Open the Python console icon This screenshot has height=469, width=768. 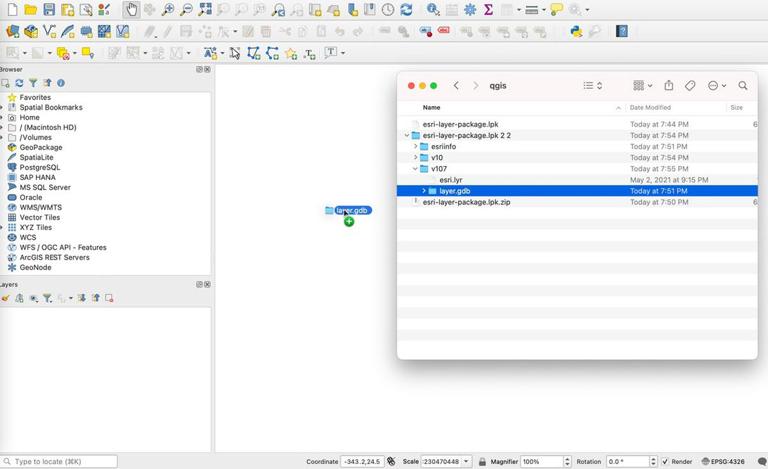(576, 31)
